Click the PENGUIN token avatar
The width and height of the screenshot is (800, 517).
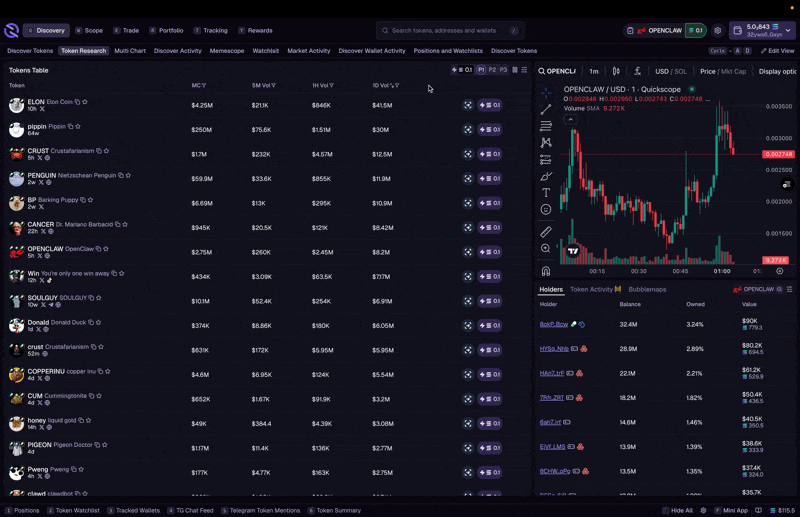point(16,179)
